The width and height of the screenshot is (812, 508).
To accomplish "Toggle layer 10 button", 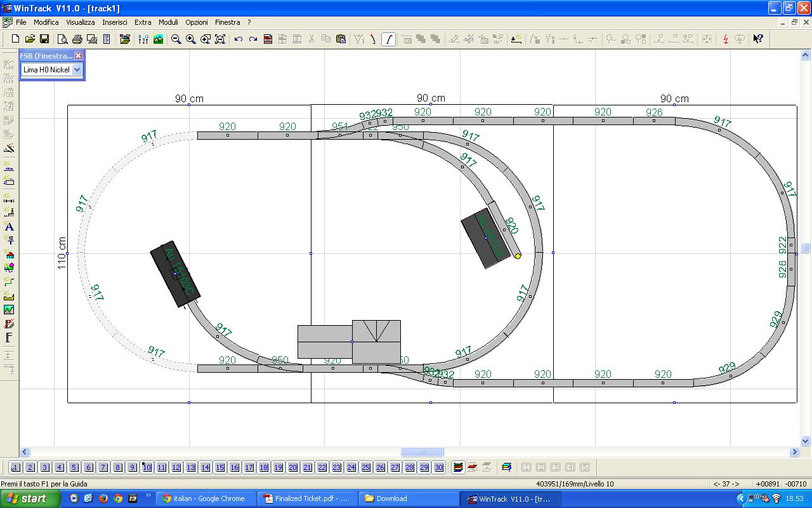I will (x=147, y=467).
